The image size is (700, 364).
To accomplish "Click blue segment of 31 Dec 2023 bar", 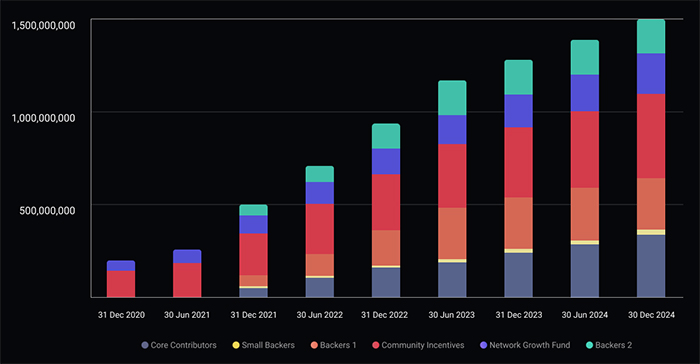I will pyautogui.click(x=518, y=111).
